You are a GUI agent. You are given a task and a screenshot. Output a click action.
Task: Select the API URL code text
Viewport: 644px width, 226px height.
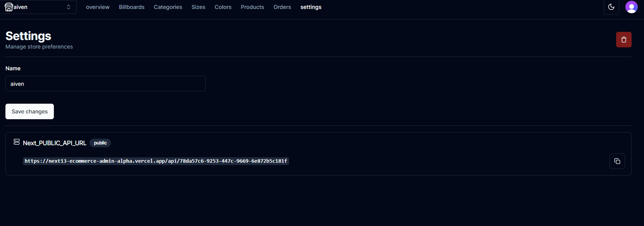click(156, 161)
